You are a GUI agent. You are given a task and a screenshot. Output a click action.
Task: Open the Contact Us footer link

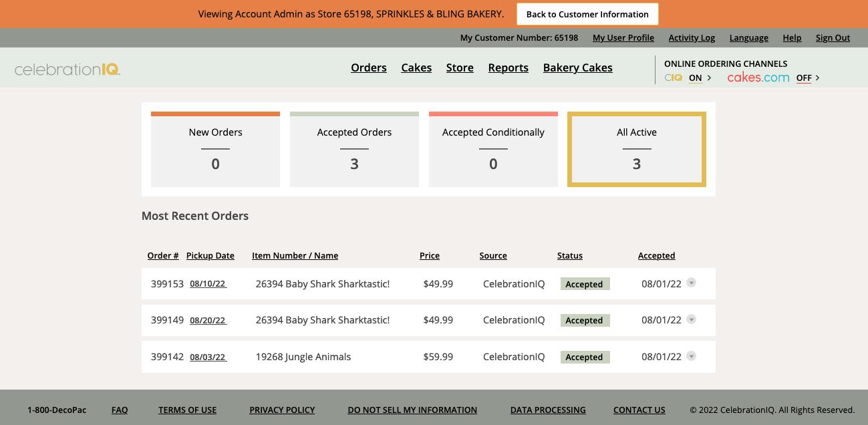[x=639, y=410]
